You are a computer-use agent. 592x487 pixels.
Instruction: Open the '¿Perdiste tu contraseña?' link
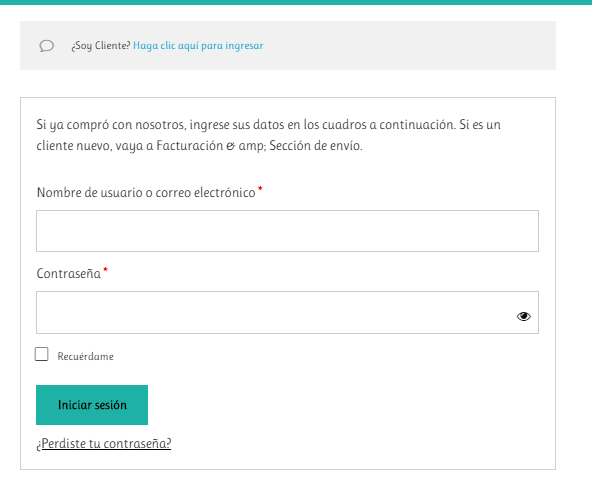tap(103, 443)
